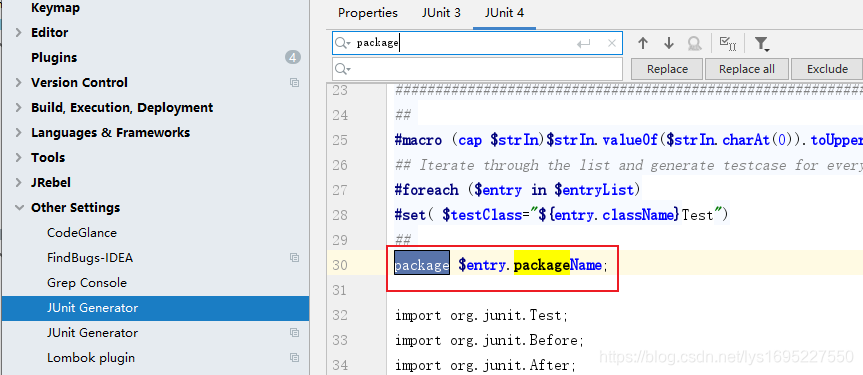Click project-level icon beside Lombok plugin
Image resolution: width=863 pixels, height=375 pixels.
(x=294, y=358)
